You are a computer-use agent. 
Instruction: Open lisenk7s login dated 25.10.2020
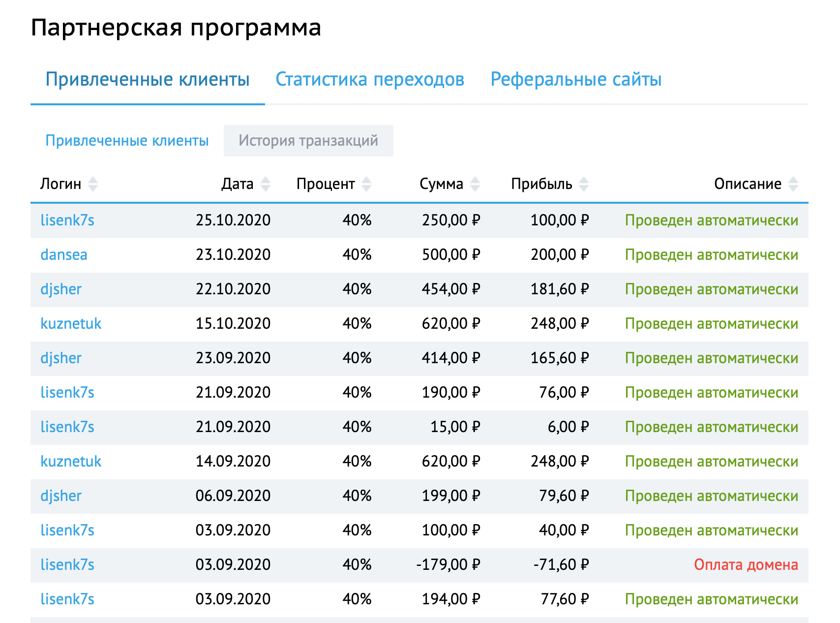[x=67, y=220]
